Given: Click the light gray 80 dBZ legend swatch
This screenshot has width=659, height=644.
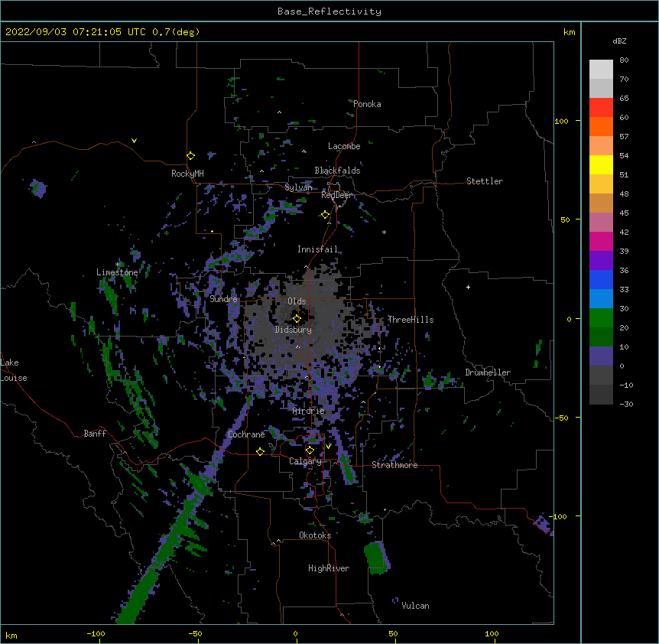Looking at the screenshot, I should (x=601, y=69).
